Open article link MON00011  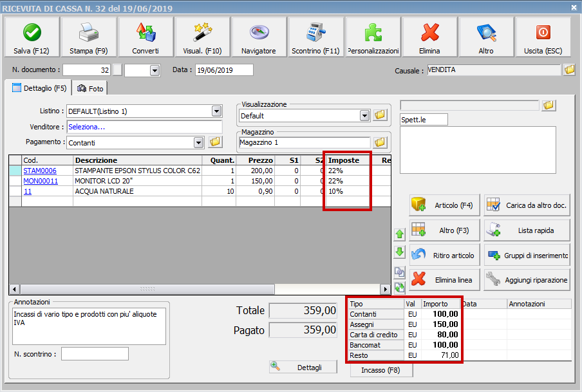pos(41,181)
